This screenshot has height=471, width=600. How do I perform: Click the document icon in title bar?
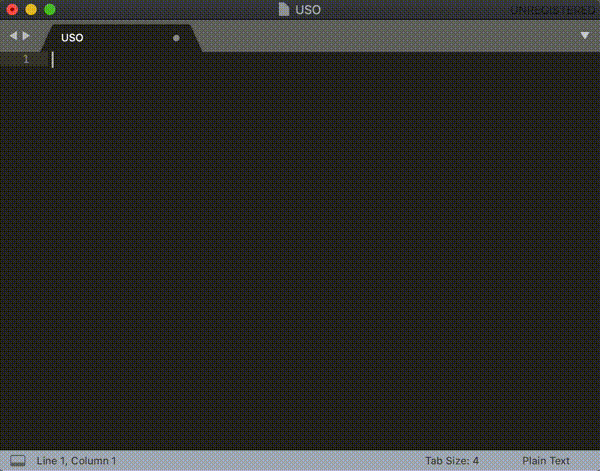(x=284, y=9)
